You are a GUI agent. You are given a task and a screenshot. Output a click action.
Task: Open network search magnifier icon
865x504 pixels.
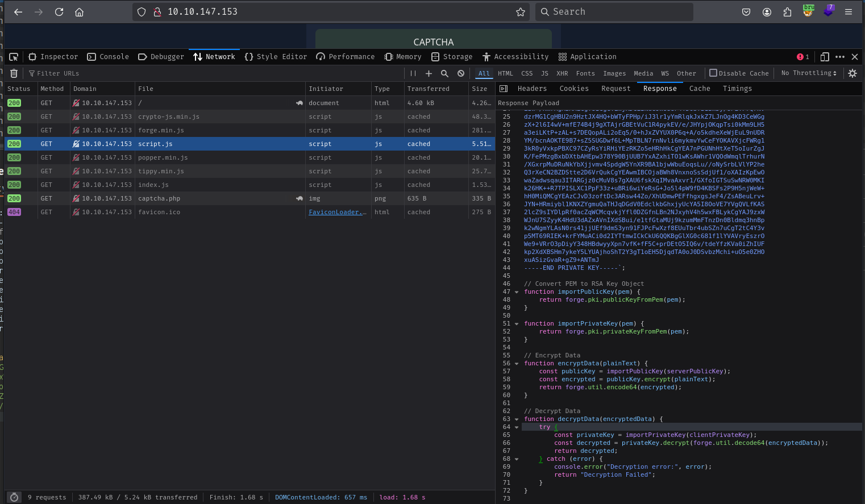click(x=444, y=73)
